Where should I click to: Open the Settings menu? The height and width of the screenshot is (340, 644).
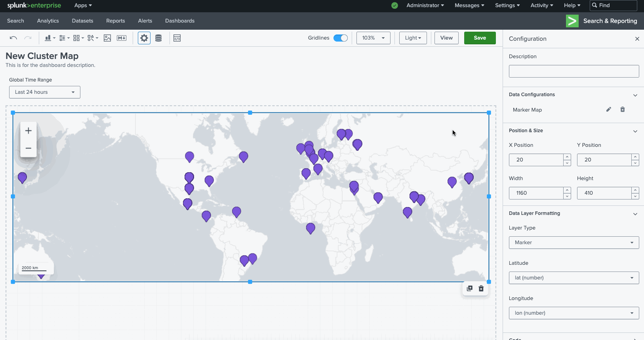coord(507,6)
